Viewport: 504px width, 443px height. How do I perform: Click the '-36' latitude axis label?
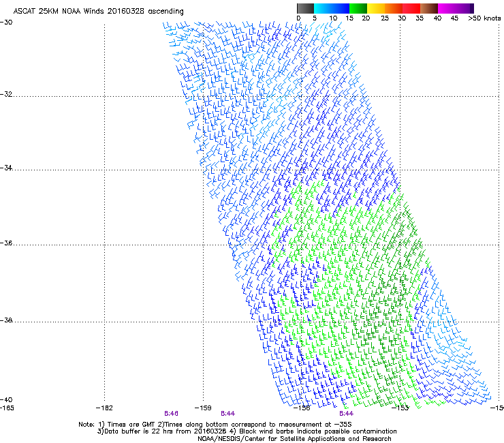pos(6,243)
